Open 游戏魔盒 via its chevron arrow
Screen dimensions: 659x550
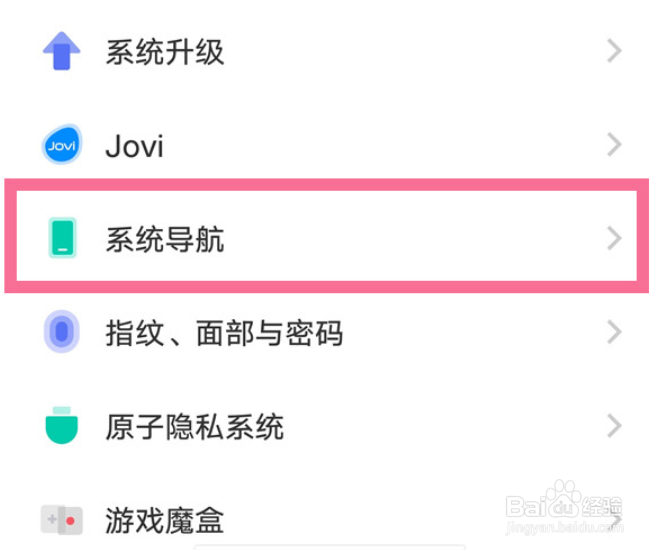(x=616, y=520)
